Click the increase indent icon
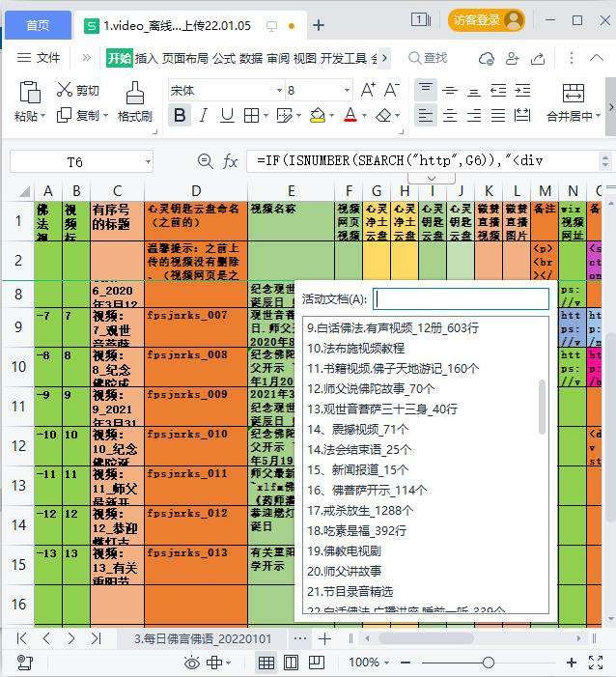This screenshot has height=677, width=616. click(x=522, y=90)
